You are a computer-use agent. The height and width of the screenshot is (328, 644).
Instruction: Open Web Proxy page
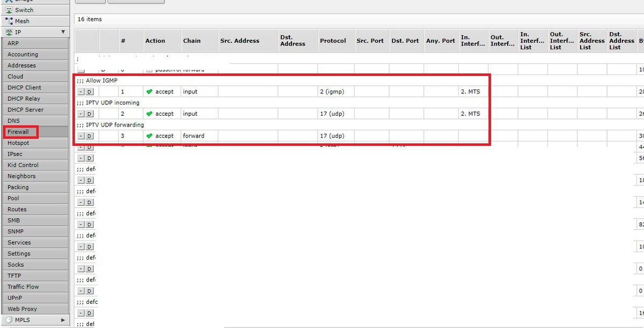(35, 309)
